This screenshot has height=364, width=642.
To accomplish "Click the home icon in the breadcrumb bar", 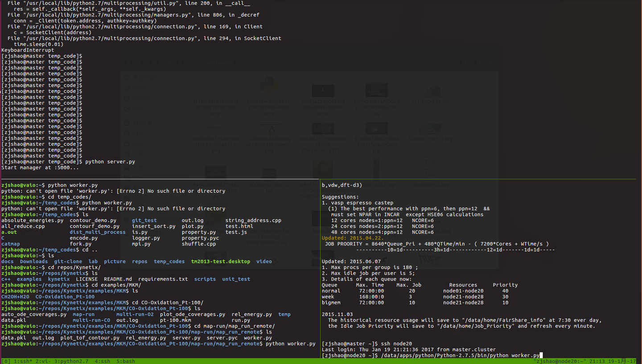I will pyautogui.click(x=153, y=62).
